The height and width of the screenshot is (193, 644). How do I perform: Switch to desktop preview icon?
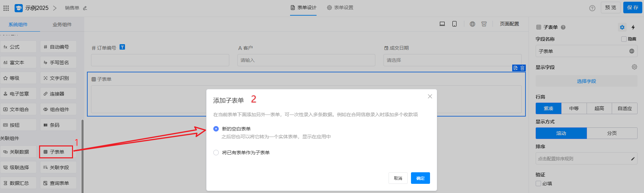click(442, 24)
